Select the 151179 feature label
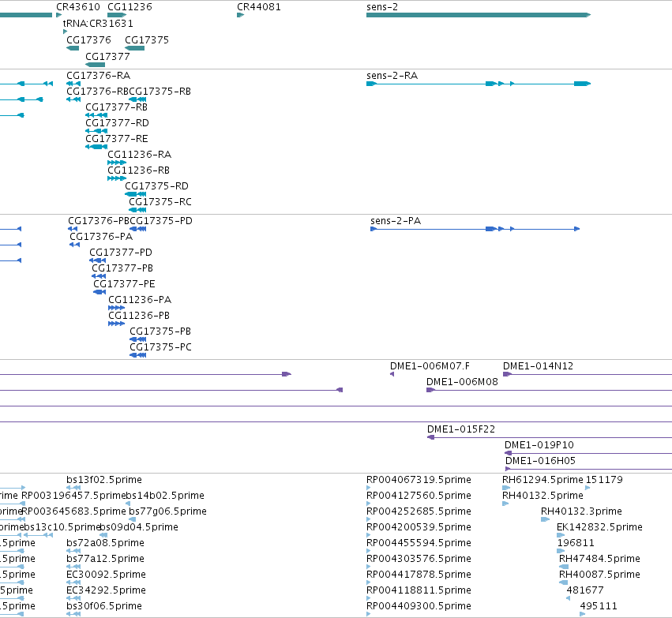Screen dimensions: 672x618 (604, 480)
